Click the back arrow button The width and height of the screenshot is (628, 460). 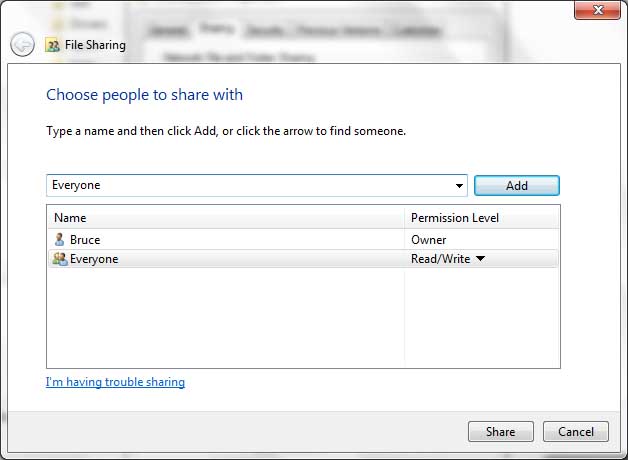click(x=22, y=45)
